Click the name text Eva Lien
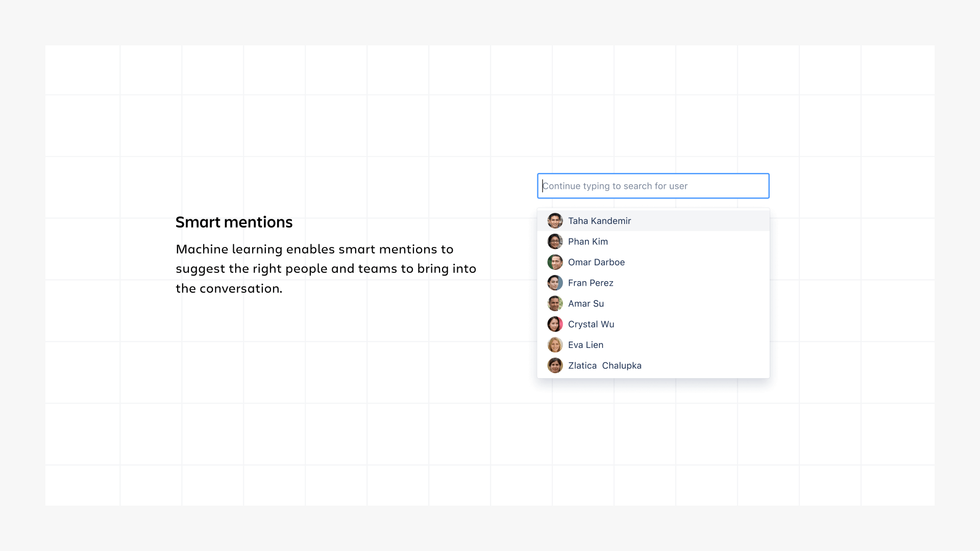This screenshot has height=551, width=980. pos(585,345)
